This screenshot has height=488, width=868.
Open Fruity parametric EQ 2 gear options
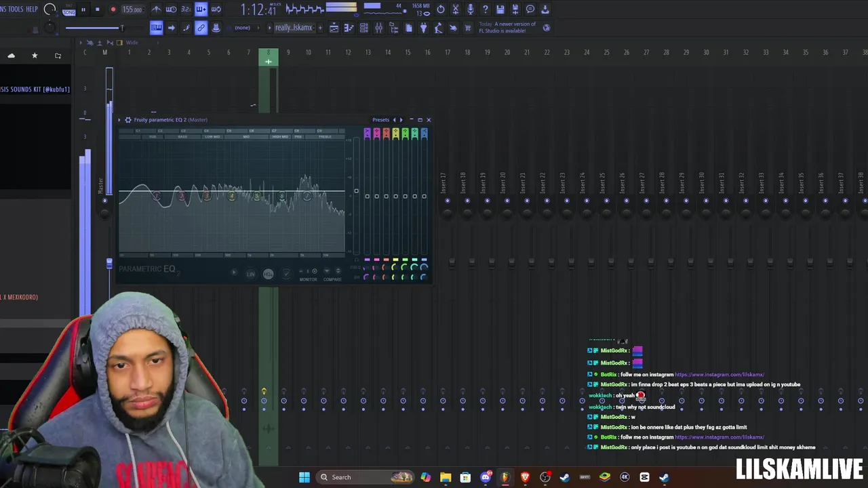(x=127, y=120)
